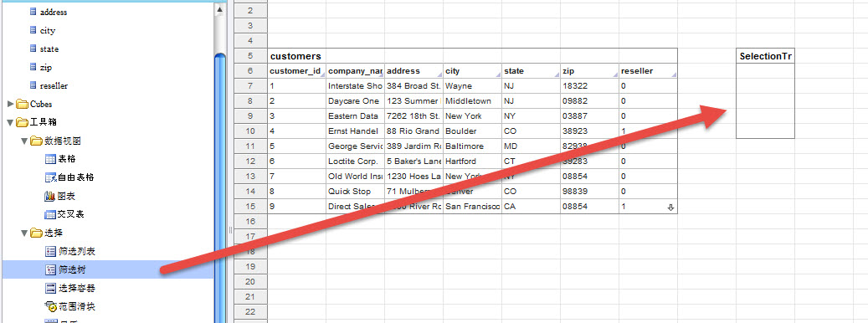Select the 选择容器 selection container icon
This screenshot has width=868, height=323.
click(x=50, y=288)
